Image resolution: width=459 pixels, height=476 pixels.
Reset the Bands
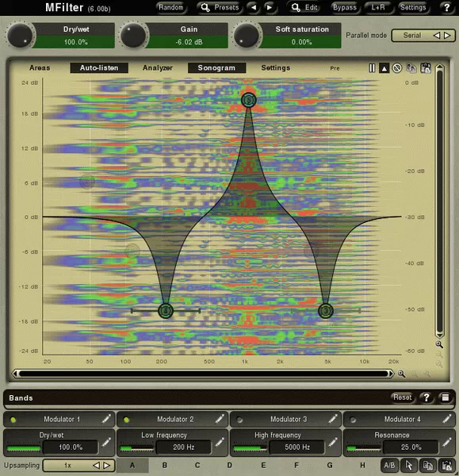[402, 397]
